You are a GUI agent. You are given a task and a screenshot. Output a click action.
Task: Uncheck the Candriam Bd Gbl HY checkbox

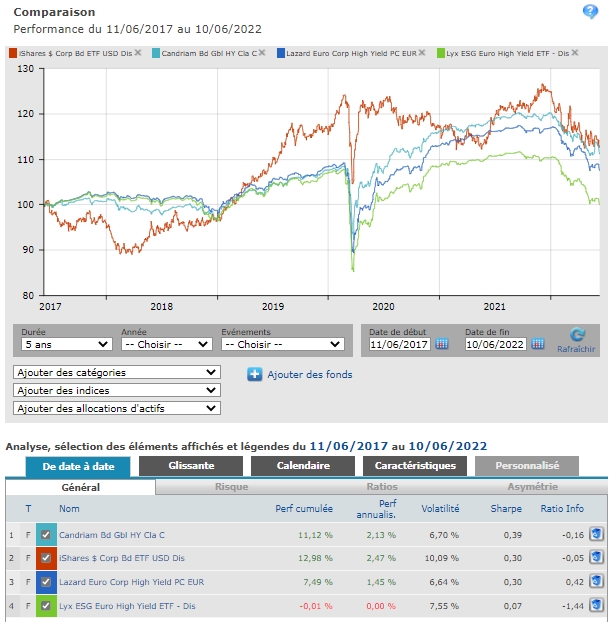46,535
